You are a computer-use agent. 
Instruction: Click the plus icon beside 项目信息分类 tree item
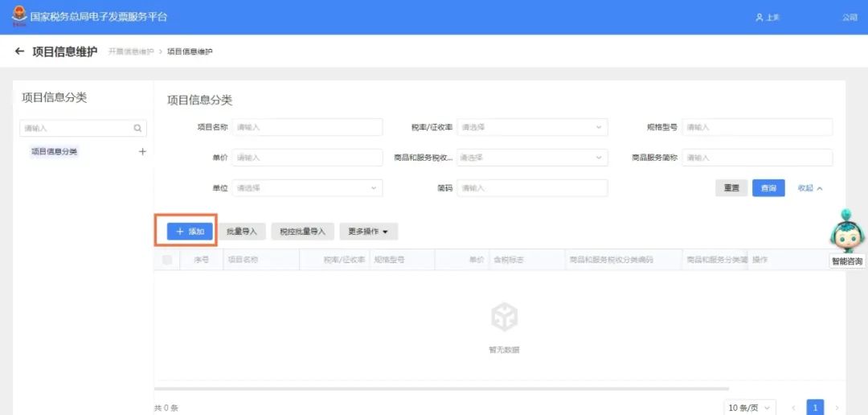[143, 151]
